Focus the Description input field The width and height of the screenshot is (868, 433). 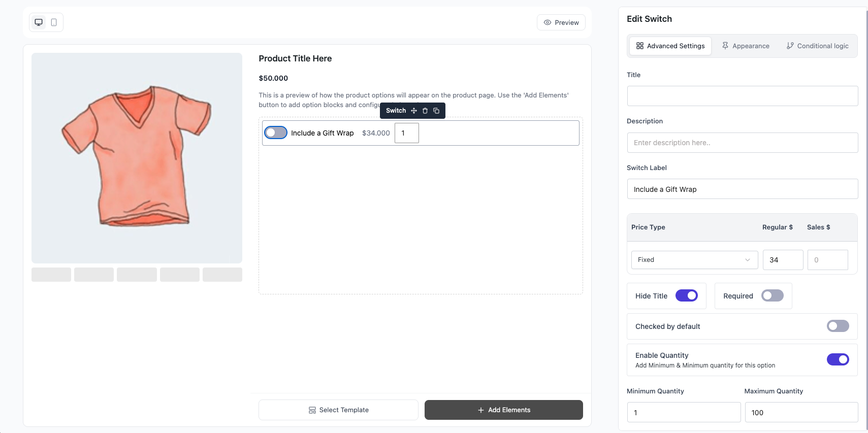[x=743, y=143]
